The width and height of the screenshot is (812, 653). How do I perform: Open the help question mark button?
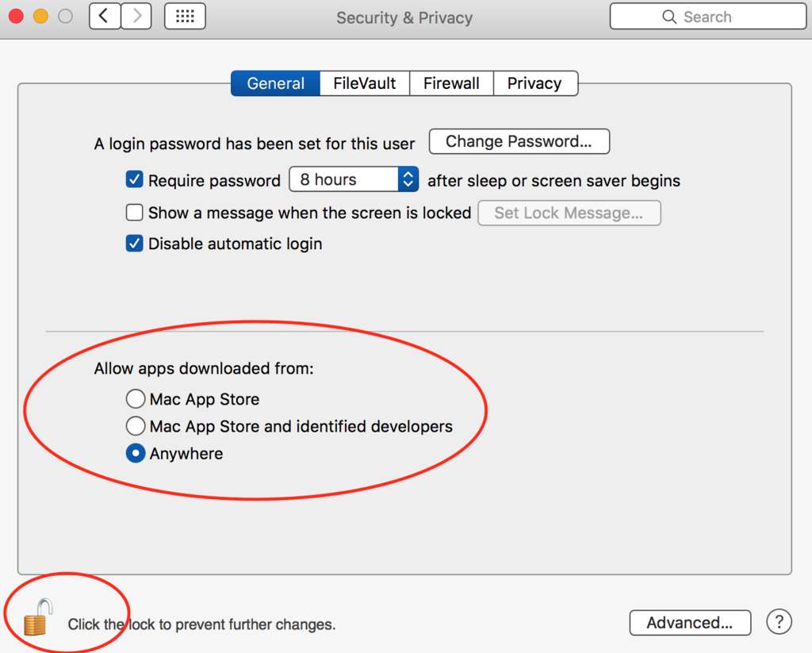tap(779, 621)
